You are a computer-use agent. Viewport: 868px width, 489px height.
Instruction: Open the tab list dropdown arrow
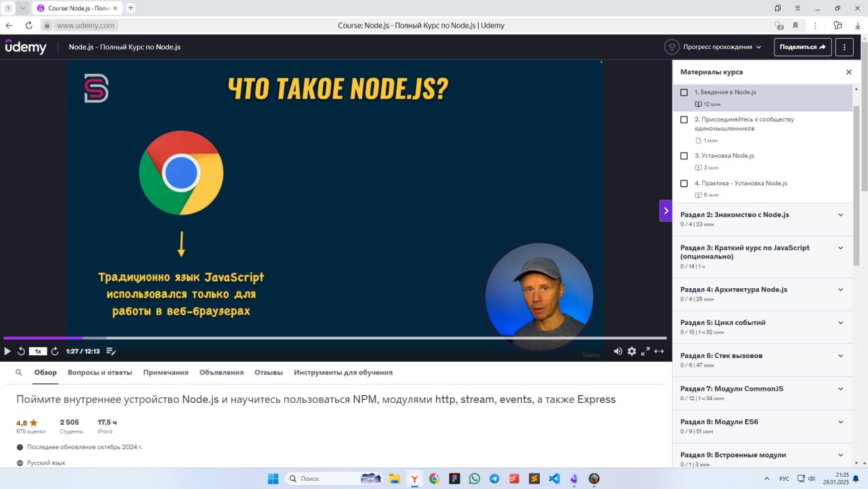[x=23, y=8]
